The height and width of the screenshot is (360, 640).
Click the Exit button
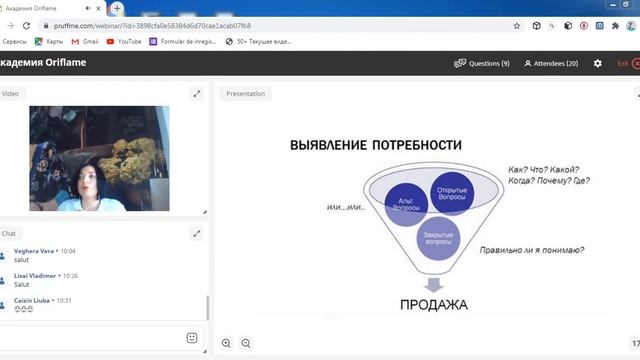click(x=628, y=63)
